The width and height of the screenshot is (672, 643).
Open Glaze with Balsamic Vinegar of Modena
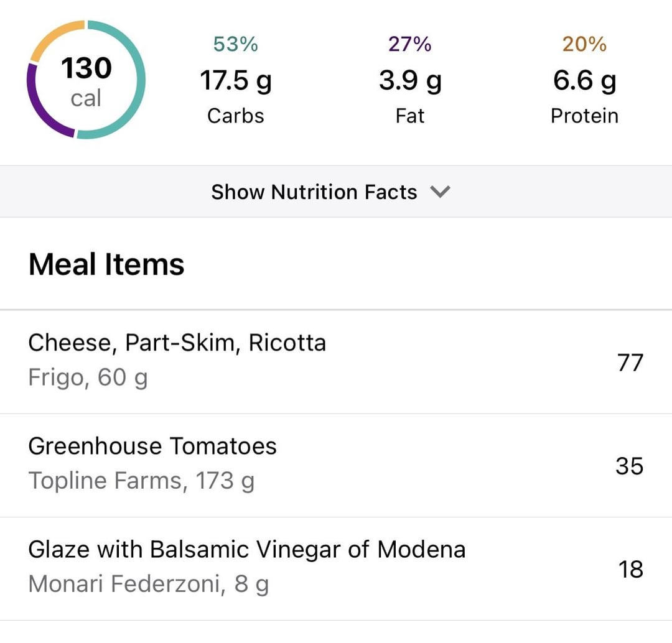click(x=336, y=568)
